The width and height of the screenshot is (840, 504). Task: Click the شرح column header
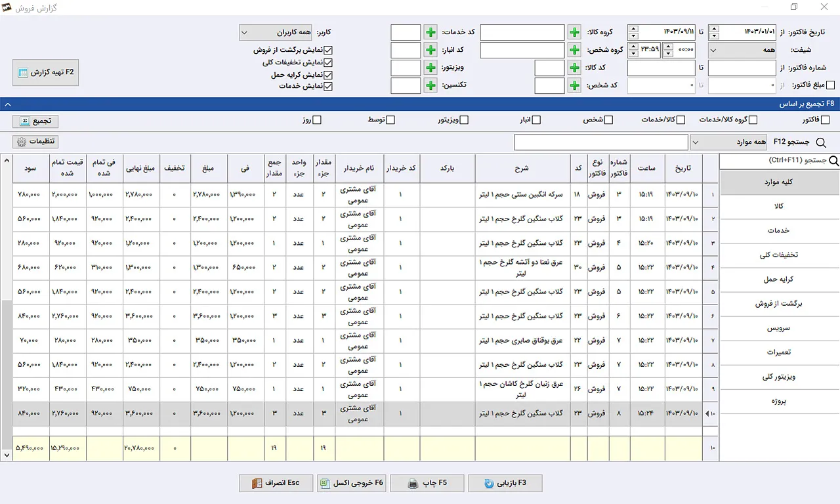coord(522,168)
